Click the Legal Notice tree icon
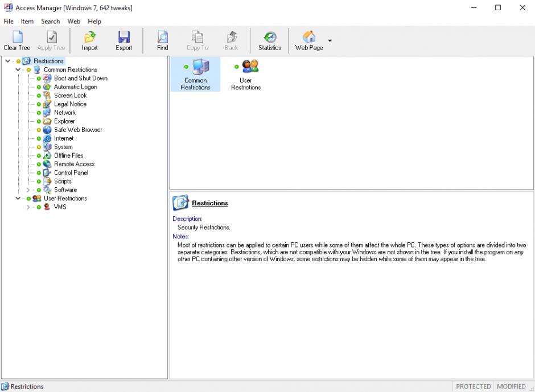 click(x=47, y=104)
